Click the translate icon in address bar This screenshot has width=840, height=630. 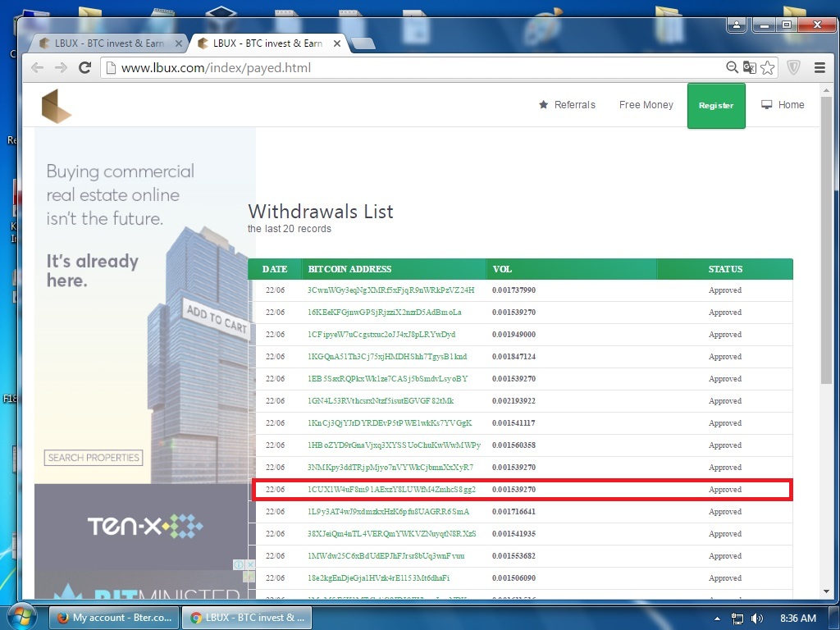pos(750,67)
